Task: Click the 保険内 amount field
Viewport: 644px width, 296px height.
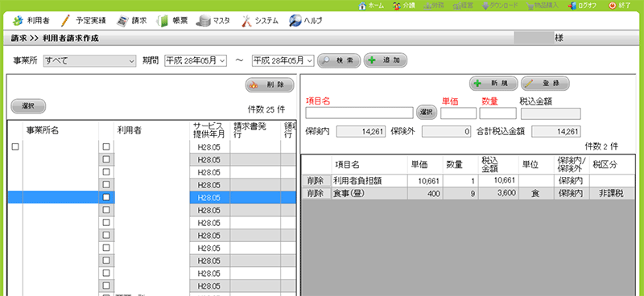Action: (x=361, y=132)
